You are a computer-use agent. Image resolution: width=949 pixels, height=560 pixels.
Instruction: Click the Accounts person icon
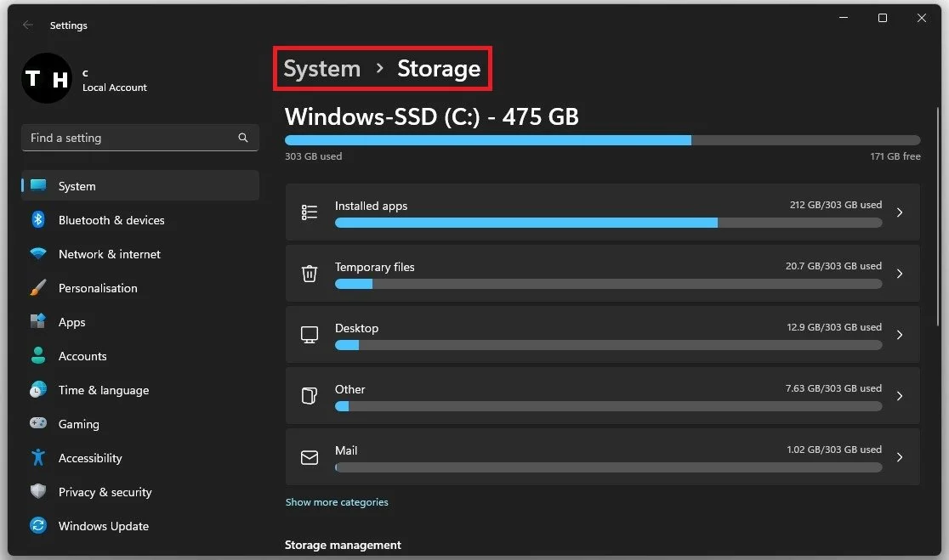38,355
